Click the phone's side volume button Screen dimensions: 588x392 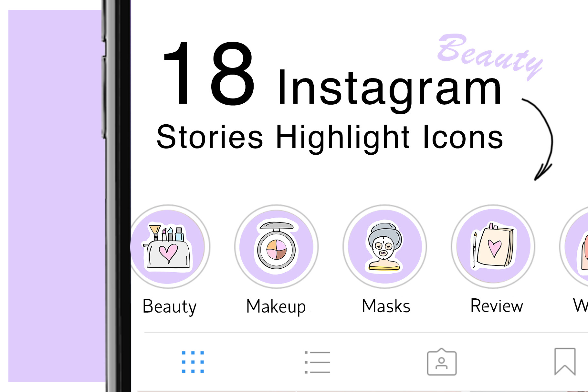[104, 97]
